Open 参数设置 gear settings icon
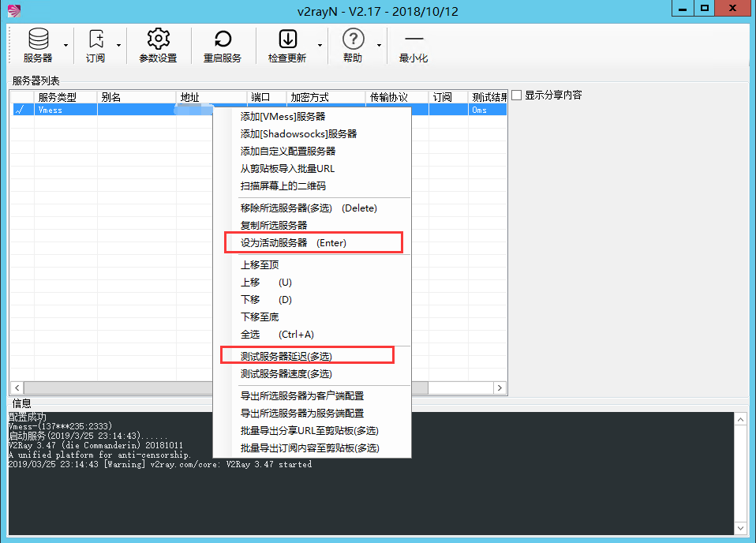 158,39
